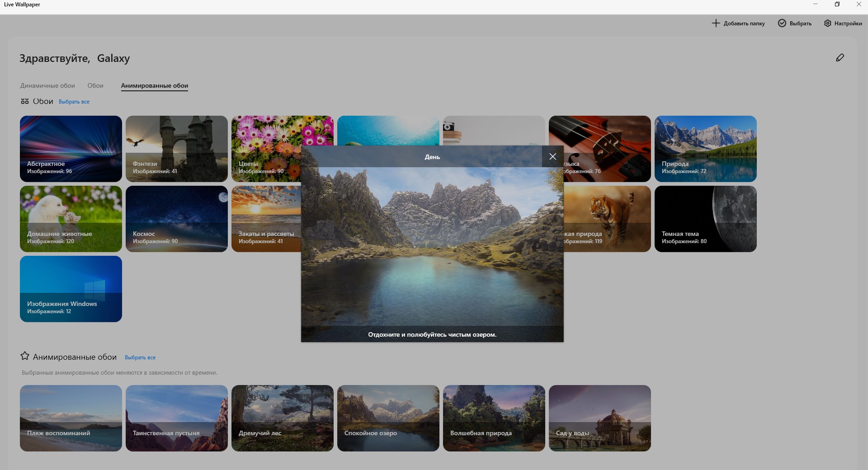The width and height of the screenshot is (868, 470).
Task: Click the checkmark circle Выбрать icon
Action: 782,23
